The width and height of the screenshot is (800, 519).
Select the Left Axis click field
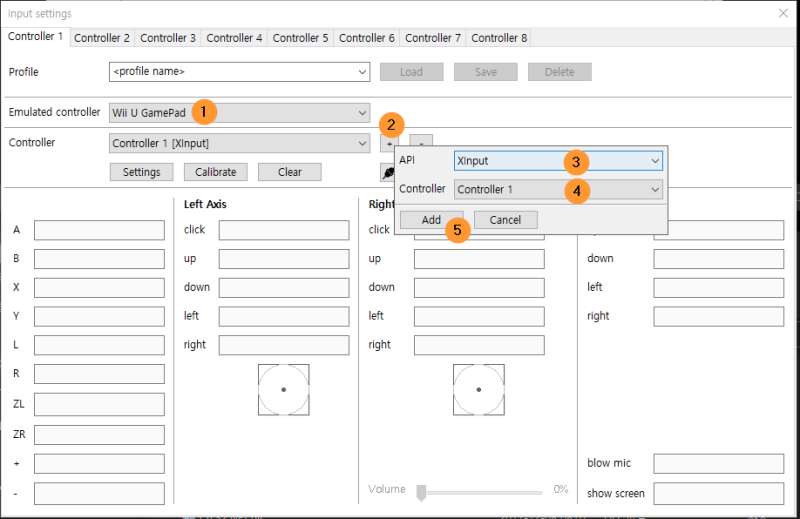click(x=284, y=230)
